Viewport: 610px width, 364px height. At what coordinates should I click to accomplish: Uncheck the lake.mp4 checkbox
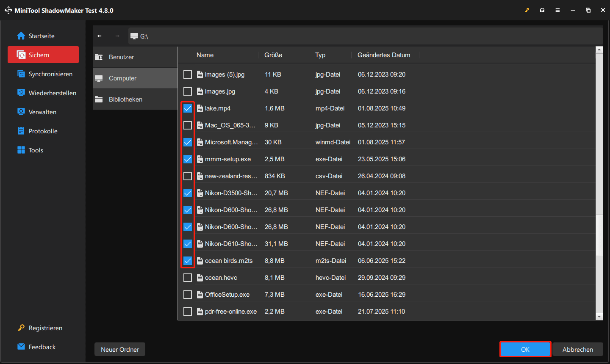click(x=188, y=108)
